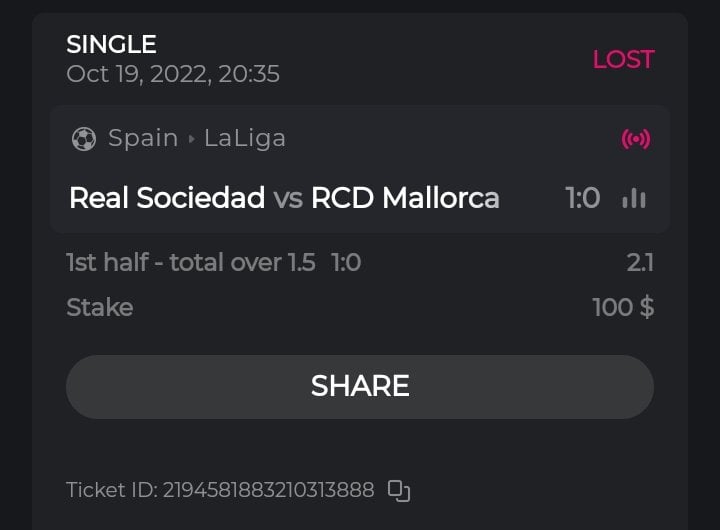Click the Stake label
Image resolution: width=720 pixels, height=530 pixels.
pos(99,307)
